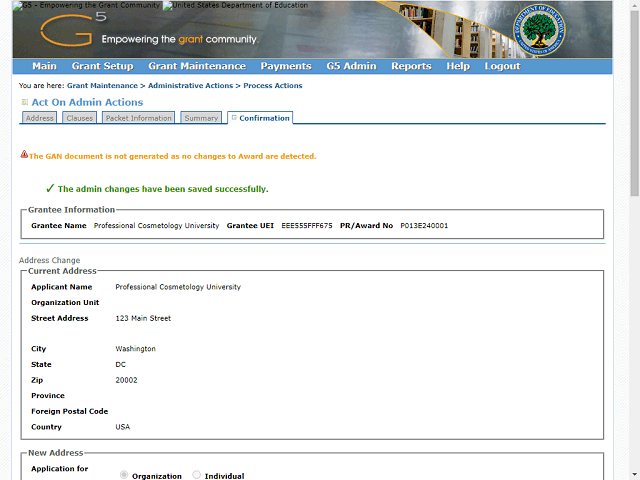Screen dimensions: 640x480
Task: Open the Grant Maintenance menu
Action: point(197,66)
